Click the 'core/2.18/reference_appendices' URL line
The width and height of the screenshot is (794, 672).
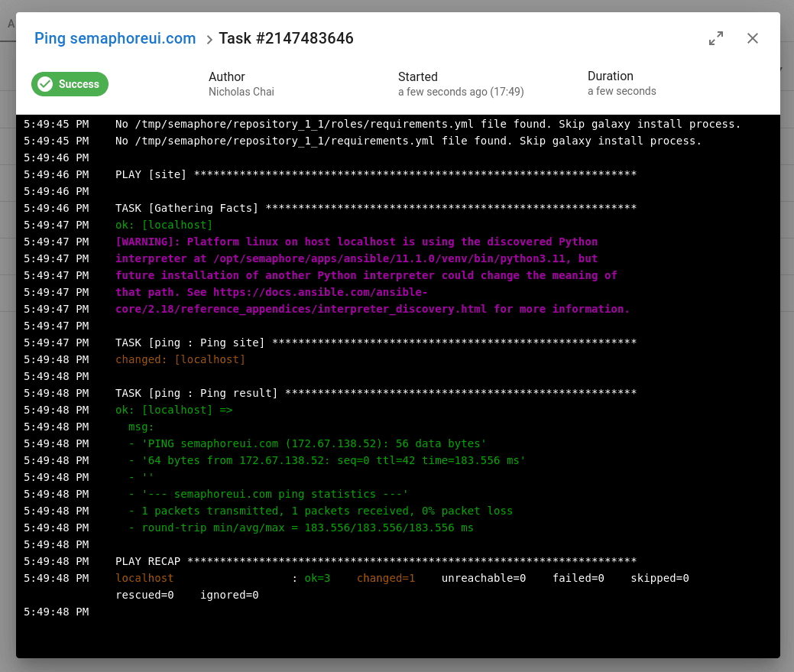[373, 309]
